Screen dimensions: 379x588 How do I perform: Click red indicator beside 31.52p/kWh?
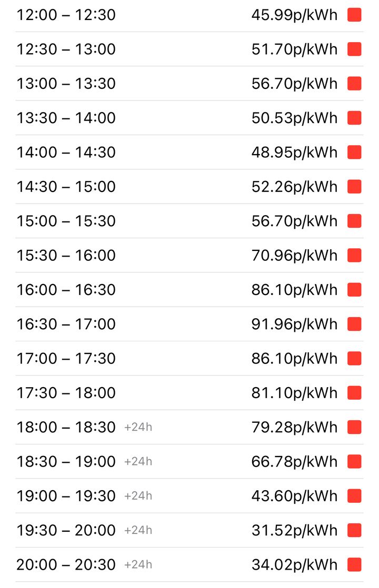point(354,530)
